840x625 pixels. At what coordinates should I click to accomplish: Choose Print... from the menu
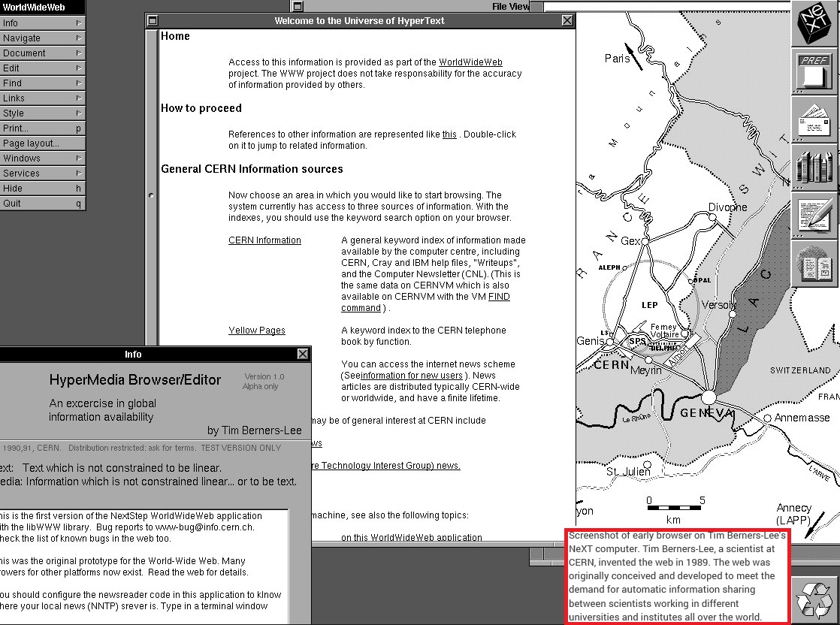pos(42,128)
